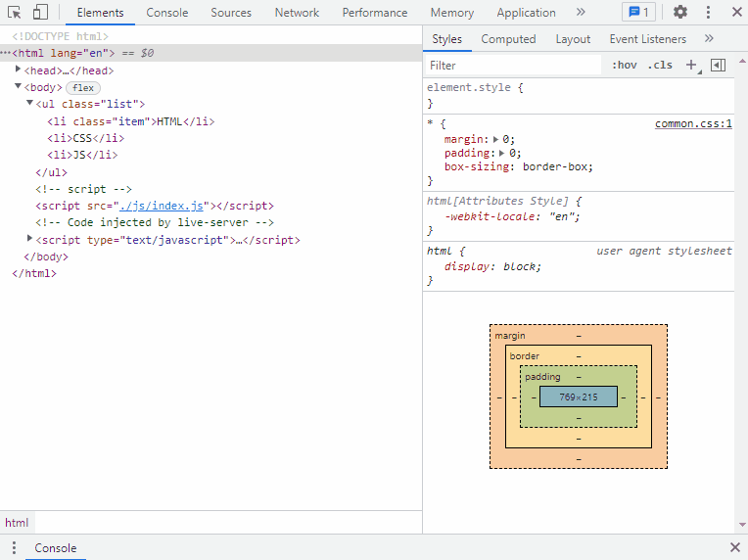Open the Memory tab
This screenshot has height=560, width=748.
452,13
